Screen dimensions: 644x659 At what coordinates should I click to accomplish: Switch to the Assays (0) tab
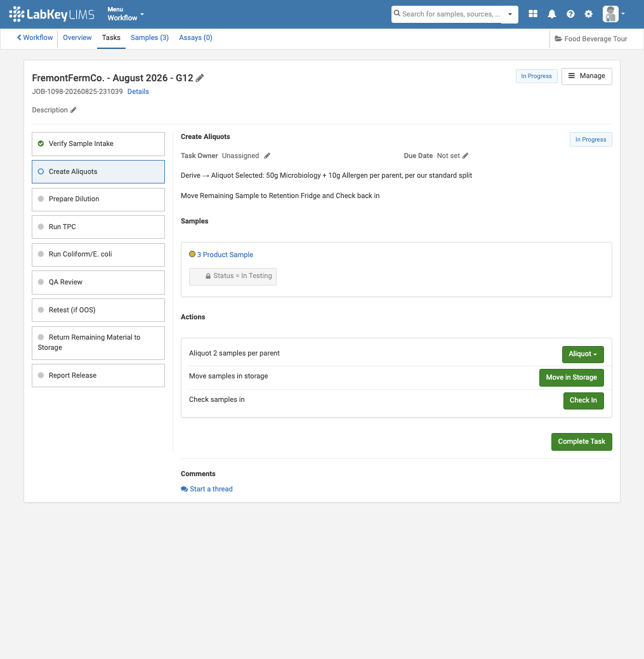[x=196, y=38]
